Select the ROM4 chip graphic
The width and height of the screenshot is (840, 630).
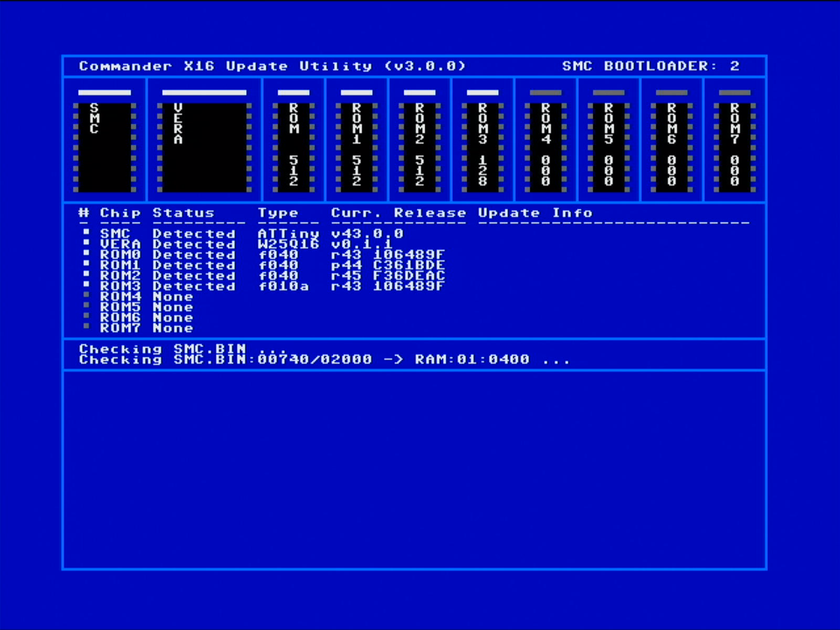click(545, 148)
